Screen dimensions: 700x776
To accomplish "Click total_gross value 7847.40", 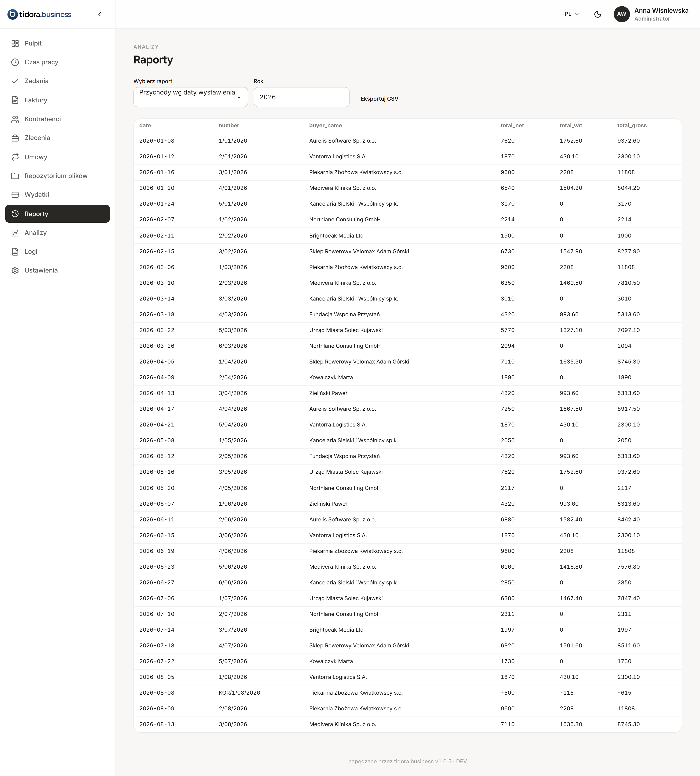I will [x=628, y=598].
